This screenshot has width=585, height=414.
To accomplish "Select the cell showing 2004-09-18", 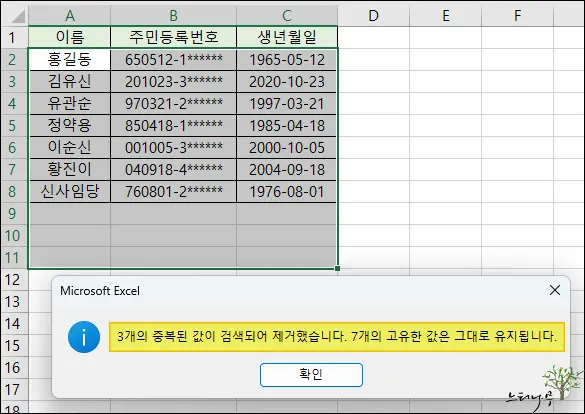I will pyautogui.click(x=287, y=169).
